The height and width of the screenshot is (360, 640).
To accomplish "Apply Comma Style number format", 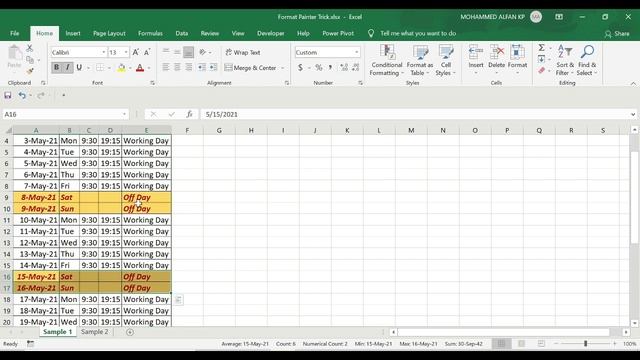I will pyautogui.click(x=330, y=67).
